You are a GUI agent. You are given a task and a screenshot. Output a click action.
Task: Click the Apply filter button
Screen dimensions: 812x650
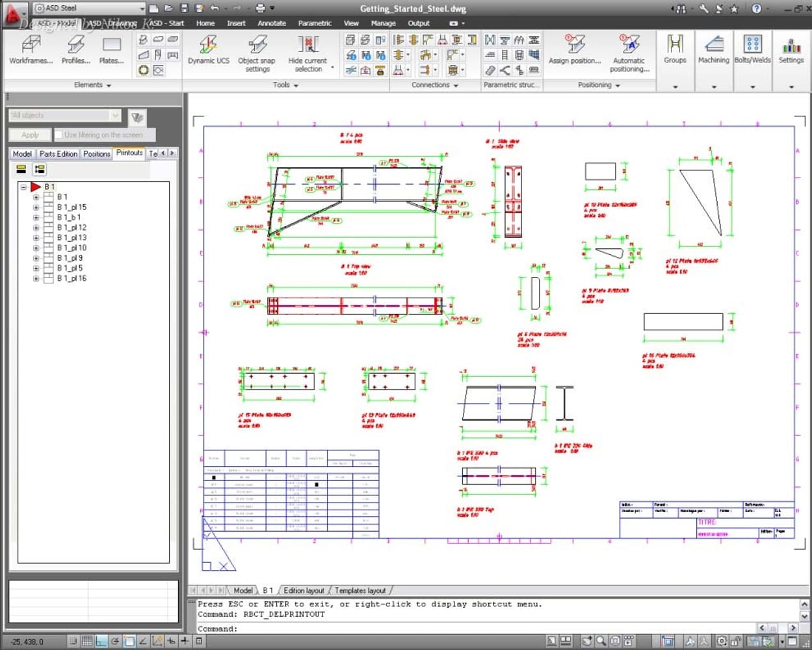point(30,135)
